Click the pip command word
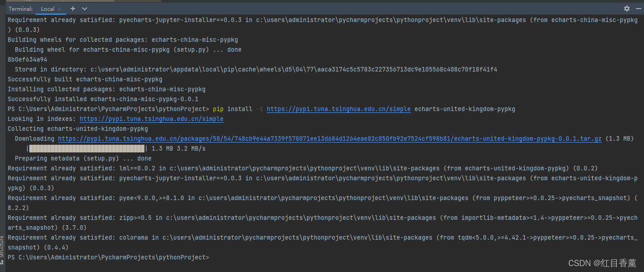This screenshot has height=272, width=644. click(x=218, y=109)
